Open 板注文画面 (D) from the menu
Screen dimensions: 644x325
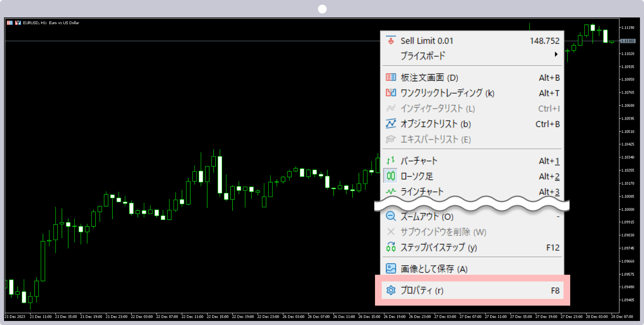(x=472, y=78)
